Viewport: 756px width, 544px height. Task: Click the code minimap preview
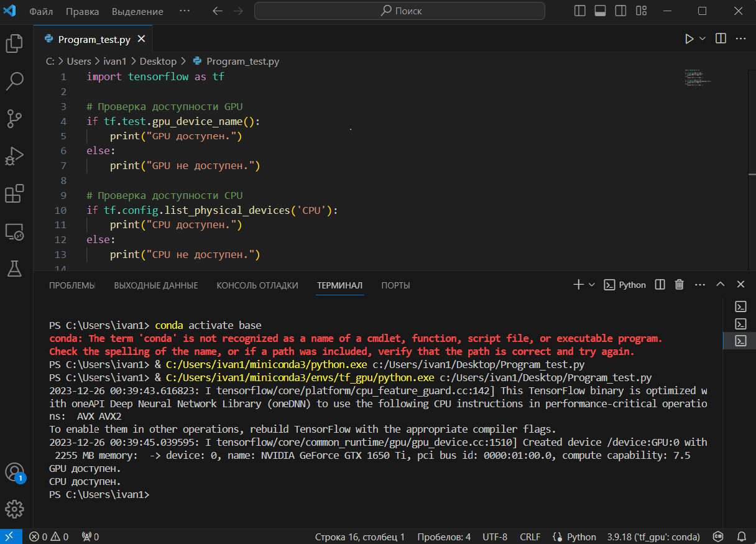coord(697,78)
